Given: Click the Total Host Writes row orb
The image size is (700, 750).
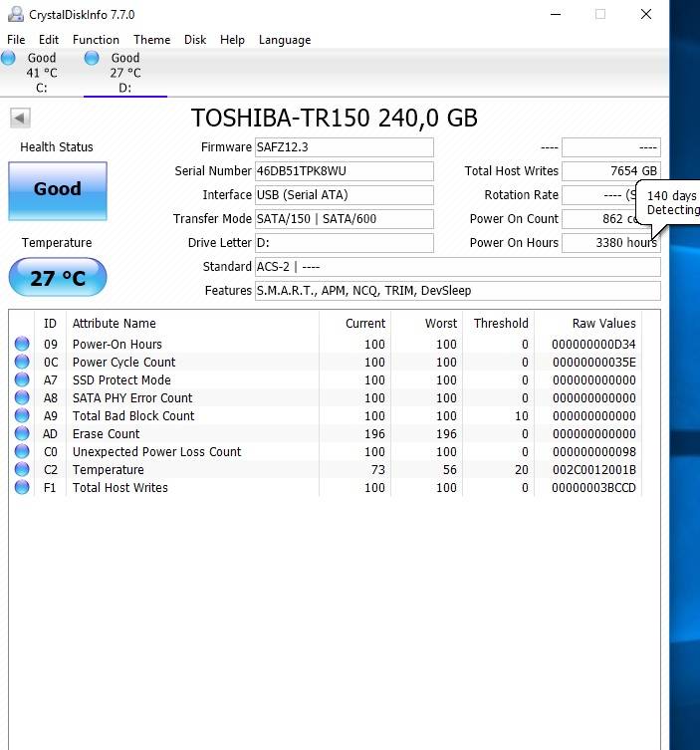Looking at the screenshot, I should click(x=22, y=488).
